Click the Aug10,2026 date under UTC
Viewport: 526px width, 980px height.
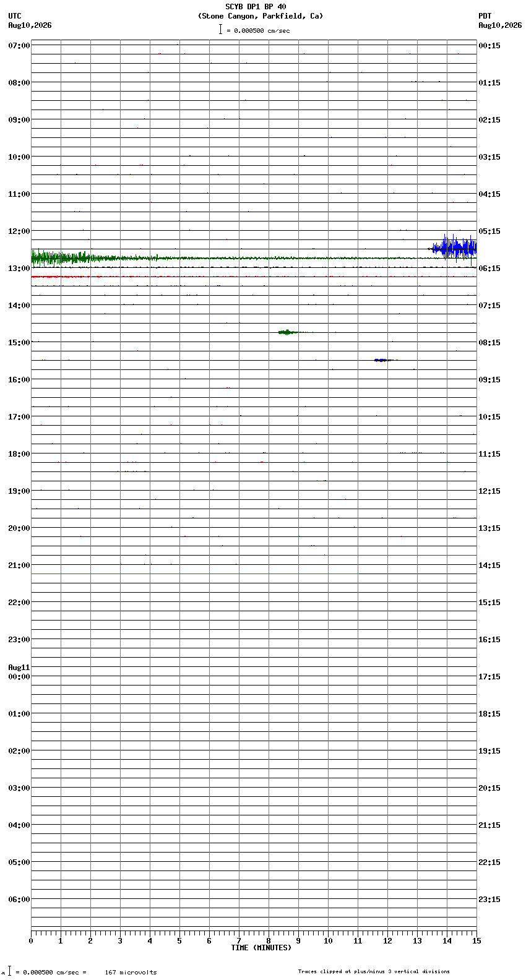[30, 25]
